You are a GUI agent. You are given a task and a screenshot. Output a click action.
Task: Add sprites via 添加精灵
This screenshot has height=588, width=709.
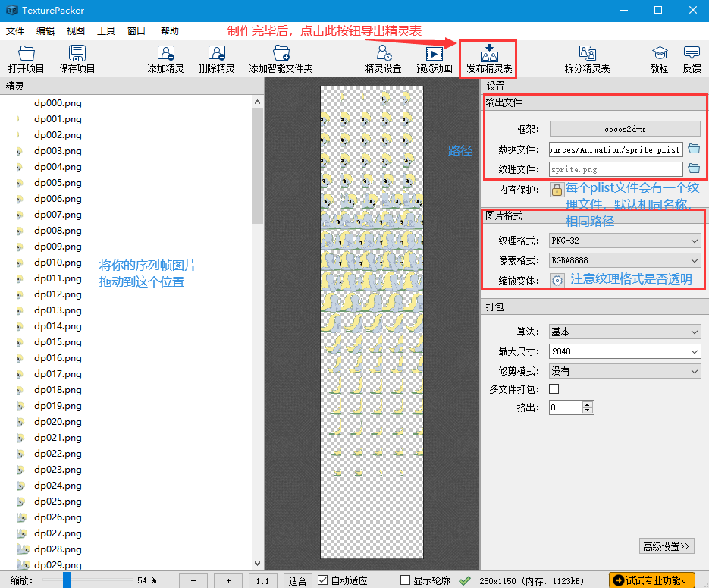(x=165, y=60)
